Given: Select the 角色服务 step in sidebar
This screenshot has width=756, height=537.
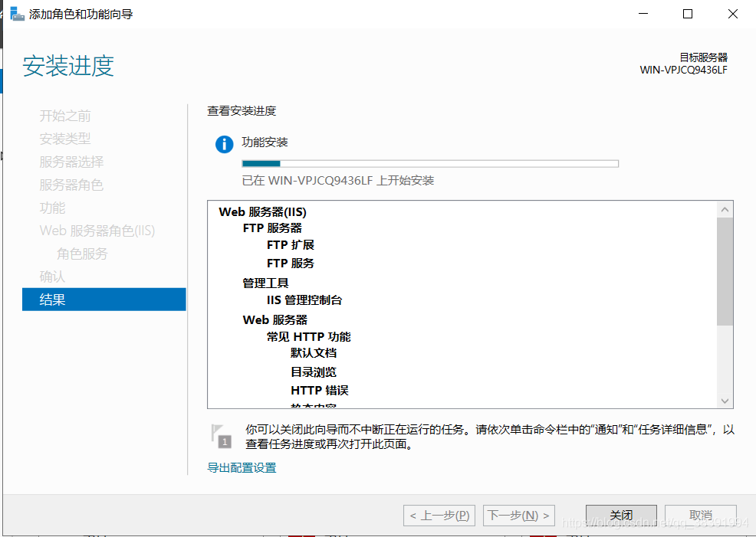Looking at the screenshot, I should (x=83, y=254).
